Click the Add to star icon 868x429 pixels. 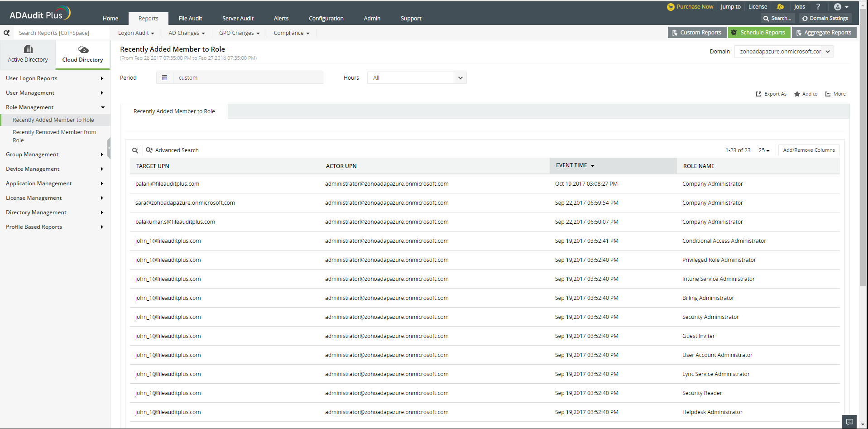coord(797,94)
